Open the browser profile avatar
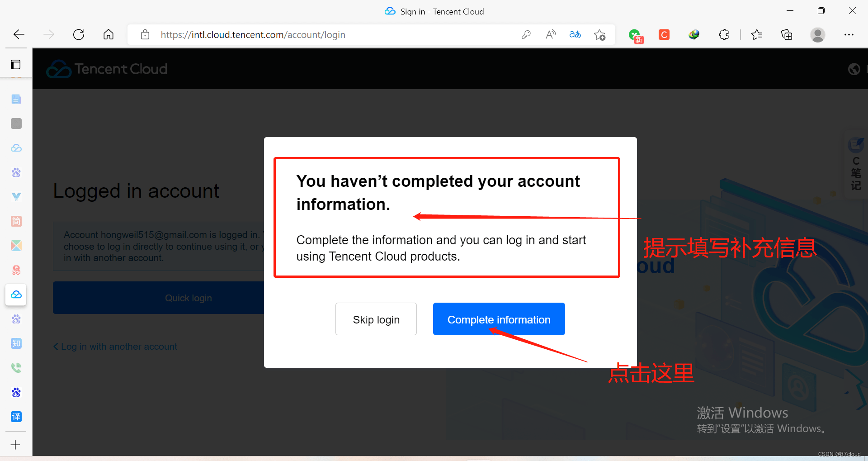Screen dimensions: 868x461 click(x=817, y=34)
